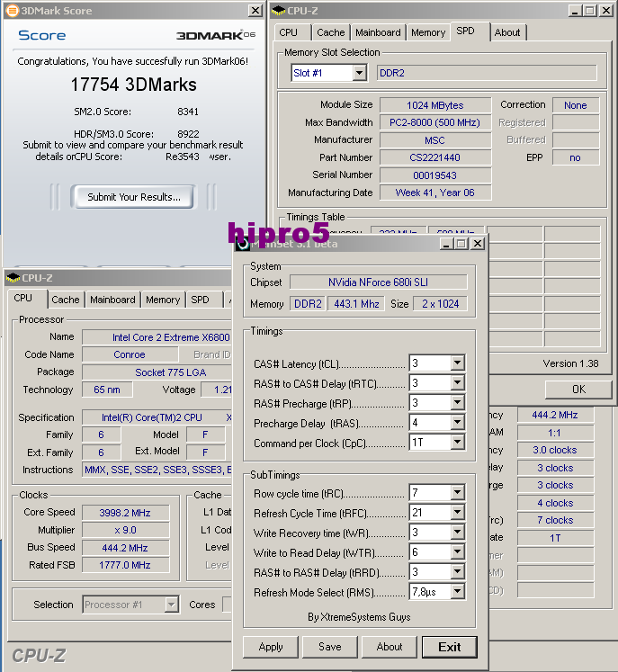This screenshot has width=618, height=672.
Task: Expand the Precharge Delay (tRAS) dropdown
Action: click(457, 423)
